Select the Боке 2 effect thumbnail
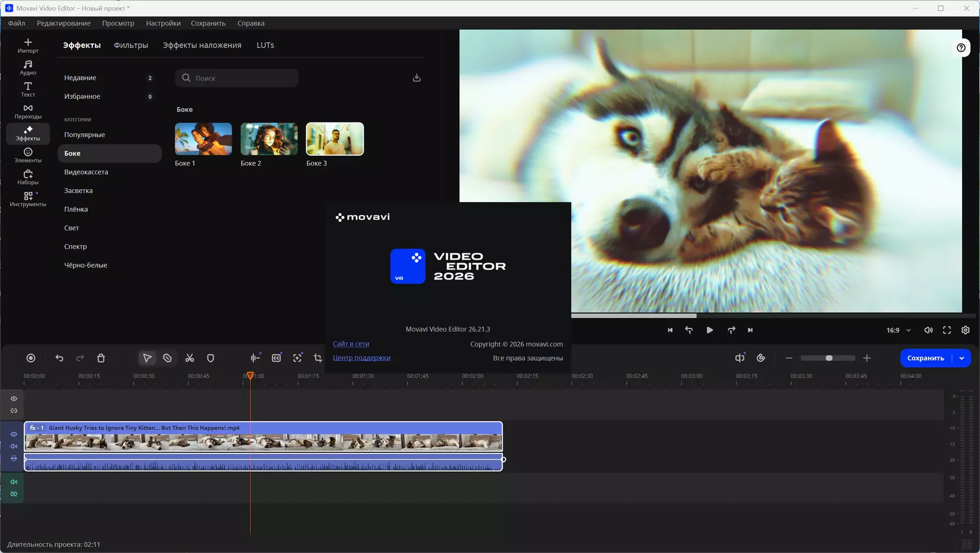 coord(269,139)
